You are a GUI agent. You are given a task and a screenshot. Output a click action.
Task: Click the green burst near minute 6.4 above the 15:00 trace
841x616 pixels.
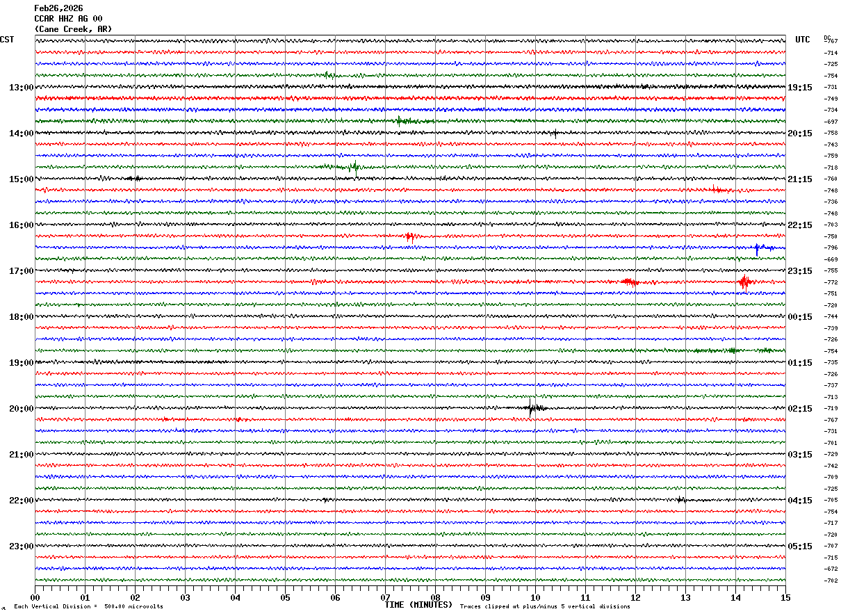pos(354,167)
